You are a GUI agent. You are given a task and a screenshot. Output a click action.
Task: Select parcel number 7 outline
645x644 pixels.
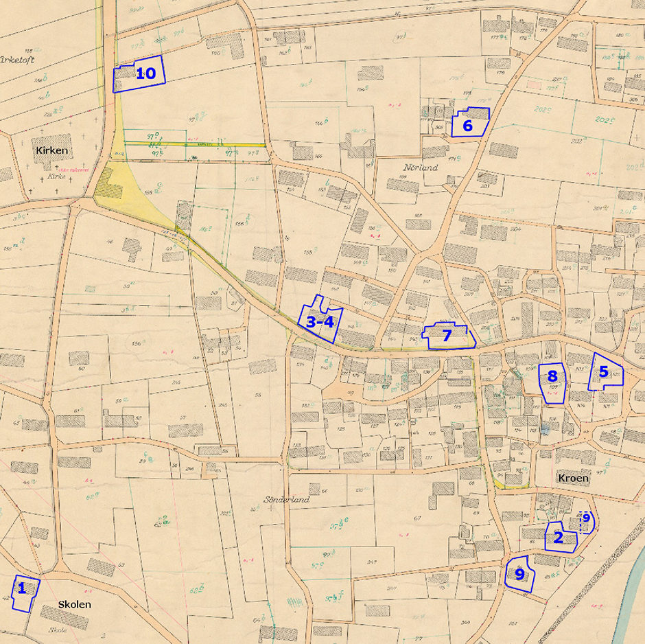(x=447, y=336)
